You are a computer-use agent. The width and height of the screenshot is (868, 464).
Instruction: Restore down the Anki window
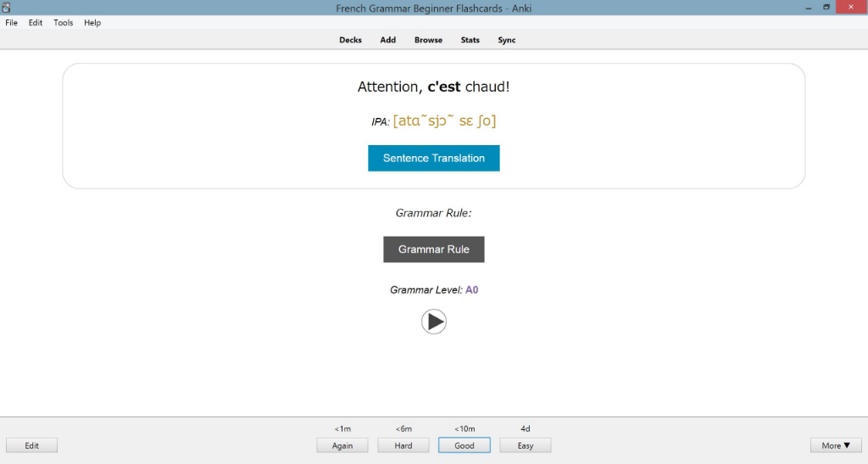[x=826, y=7]
